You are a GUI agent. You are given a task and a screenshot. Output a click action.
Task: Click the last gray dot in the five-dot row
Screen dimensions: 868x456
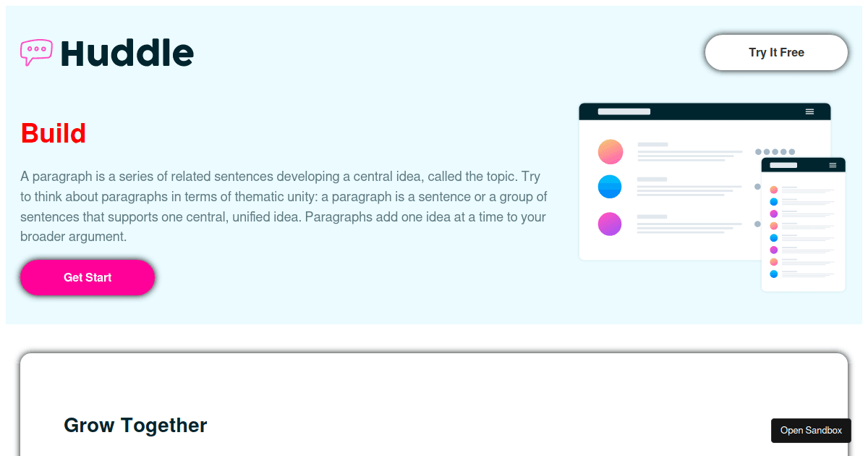coord(792,152)
